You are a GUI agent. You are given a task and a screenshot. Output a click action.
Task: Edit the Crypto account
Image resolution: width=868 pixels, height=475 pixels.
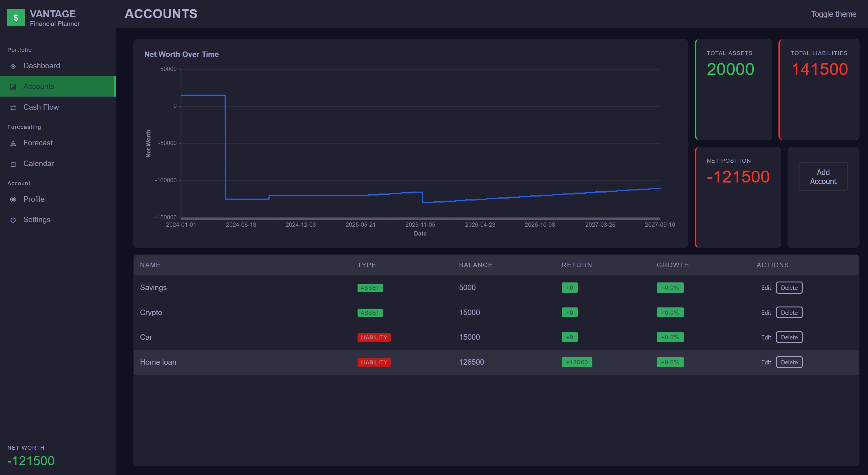(766, 313)
